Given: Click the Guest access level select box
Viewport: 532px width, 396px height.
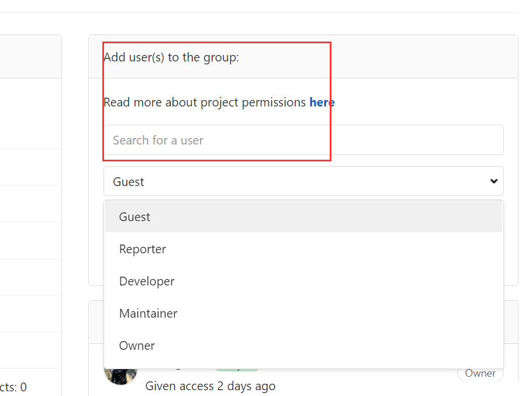Looking at the screenshot, I should tap(292, 181).
